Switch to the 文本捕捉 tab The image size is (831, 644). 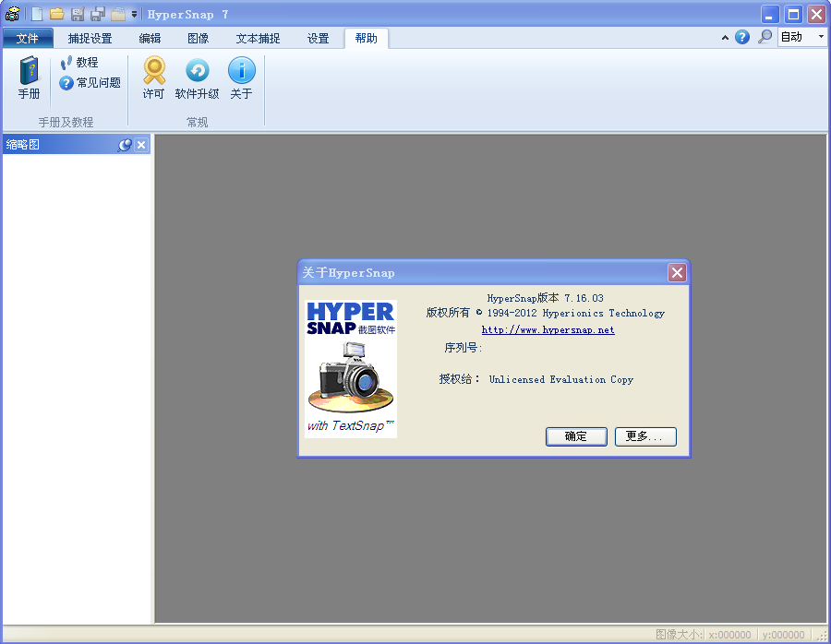(259, 38)
